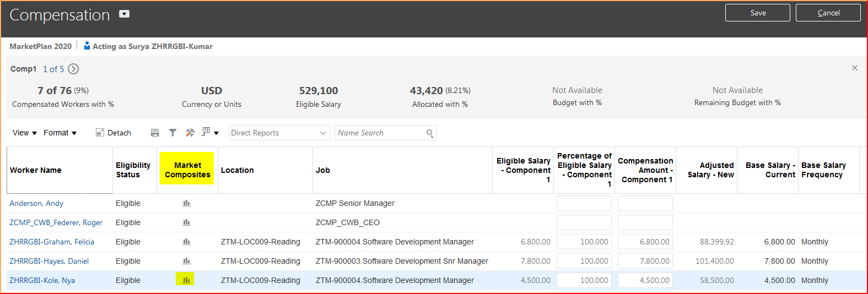This screenshot has height=294, width=868.
Task: Click the Save button
Action: click(757, 13)
